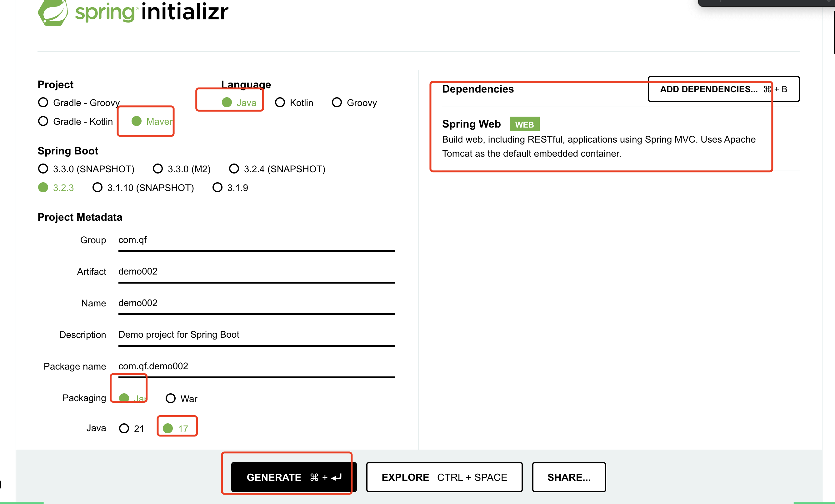
Task: Select Gradle - Groovy project type
Action: pos(43,102)
